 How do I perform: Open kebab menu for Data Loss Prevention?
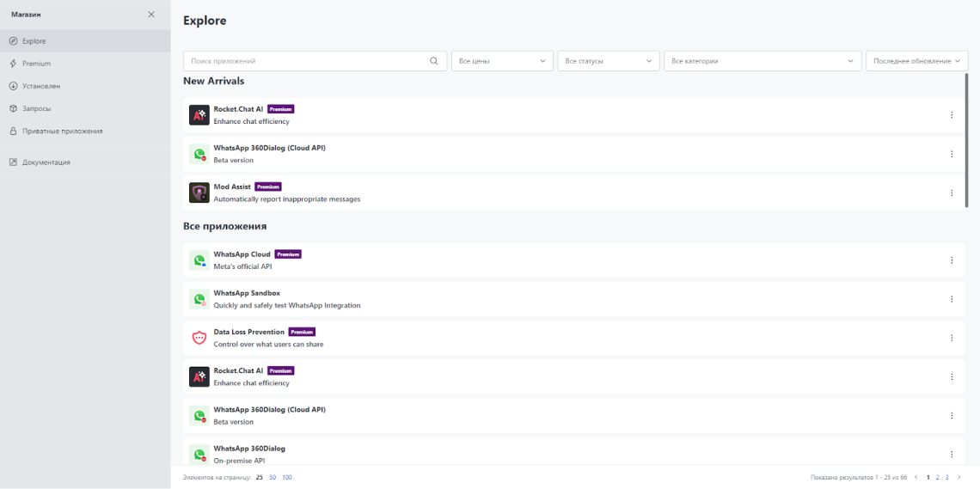point(952,338)
